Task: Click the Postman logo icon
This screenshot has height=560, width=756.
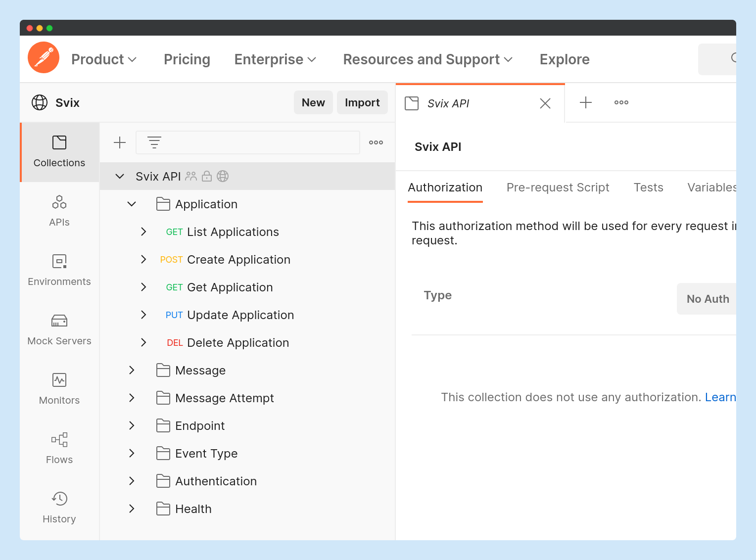Action: pos(44,57)
